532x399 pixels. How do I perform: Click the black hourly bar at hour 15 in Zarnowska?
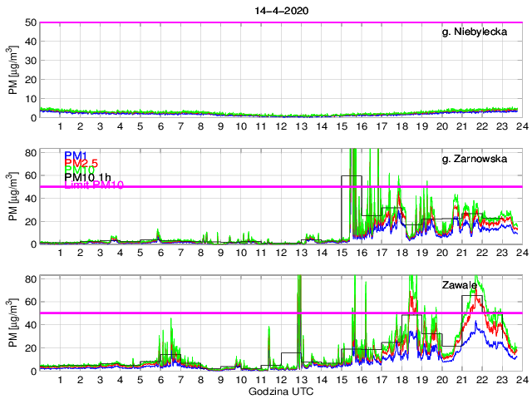pyautogui.click(x=351, y=176)
